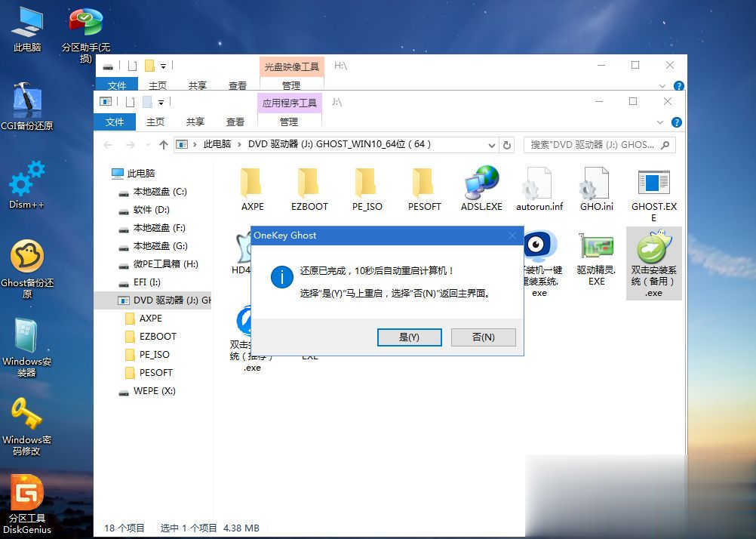The width and height of the screenshot is (756, 539).
Task: Click the Up directory arrow
Action: (164, 145)
